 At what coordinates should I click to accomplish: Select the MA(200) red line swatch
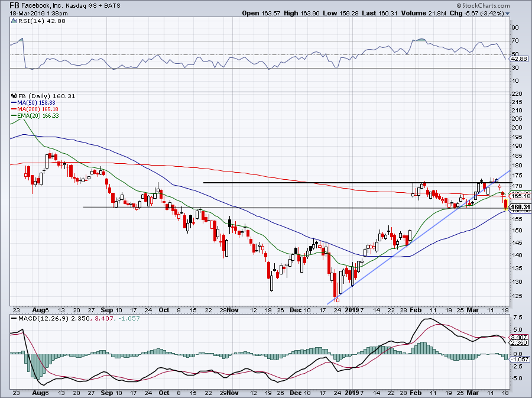(x=14, y=109)
